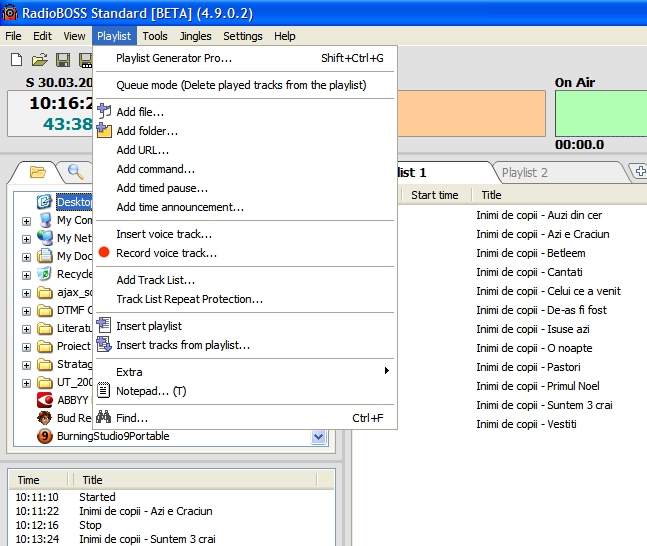
Task: Click the Bud Redhead character icon
Action: [x=45, y=418]
